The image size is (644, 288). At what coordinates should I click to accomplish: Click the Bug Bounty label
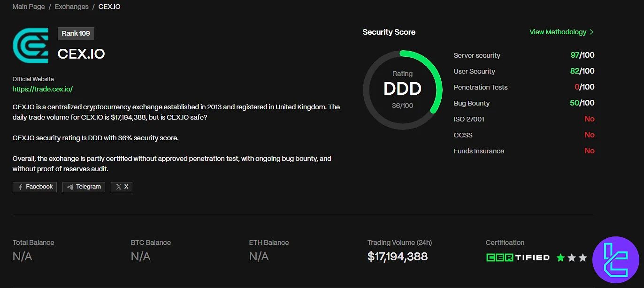472,103
